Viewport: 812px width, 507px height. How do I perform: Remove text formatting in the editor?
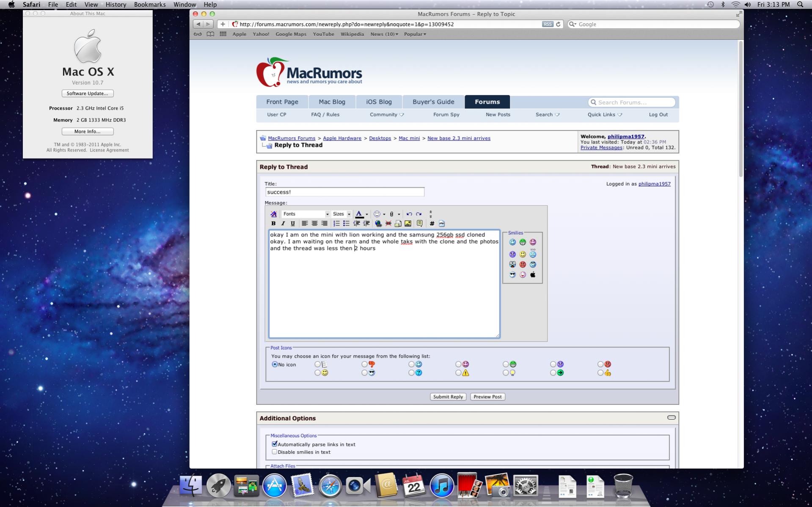pos(273,214)
